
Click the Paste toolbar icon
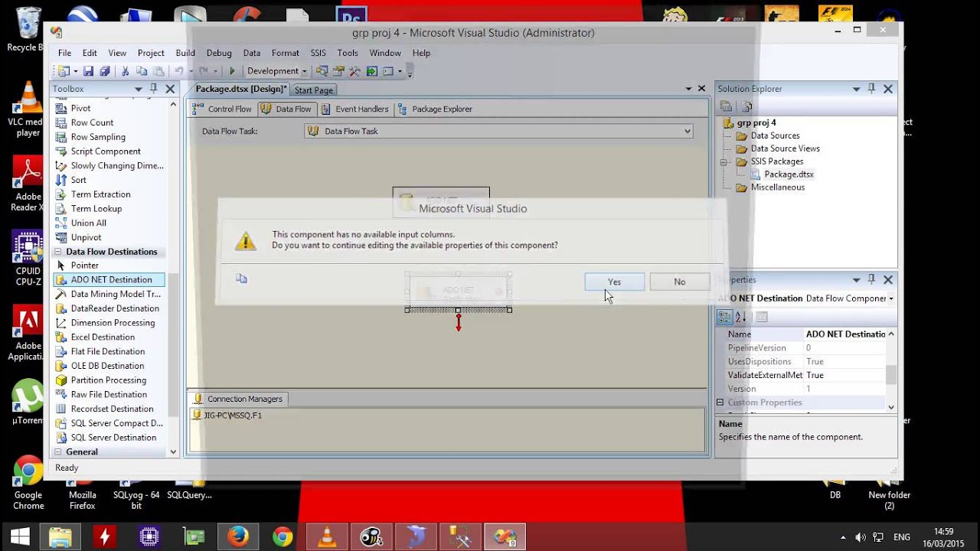158,71
